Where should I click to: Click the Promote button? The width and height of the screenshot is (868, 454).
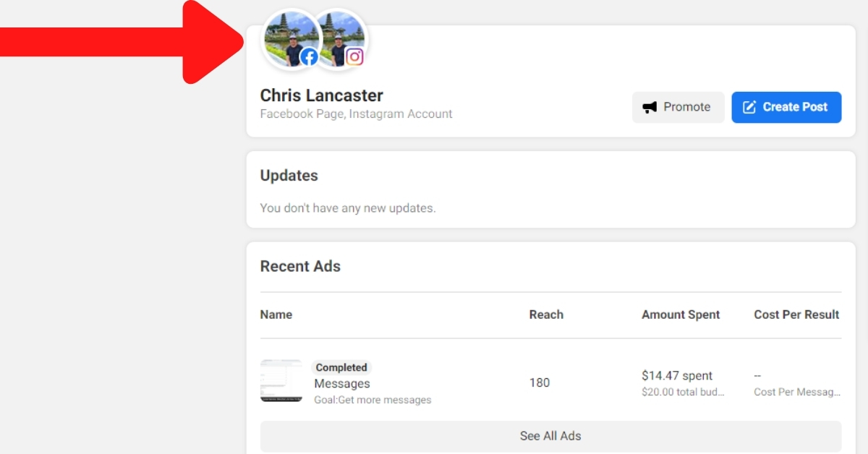tap(678, 107)
